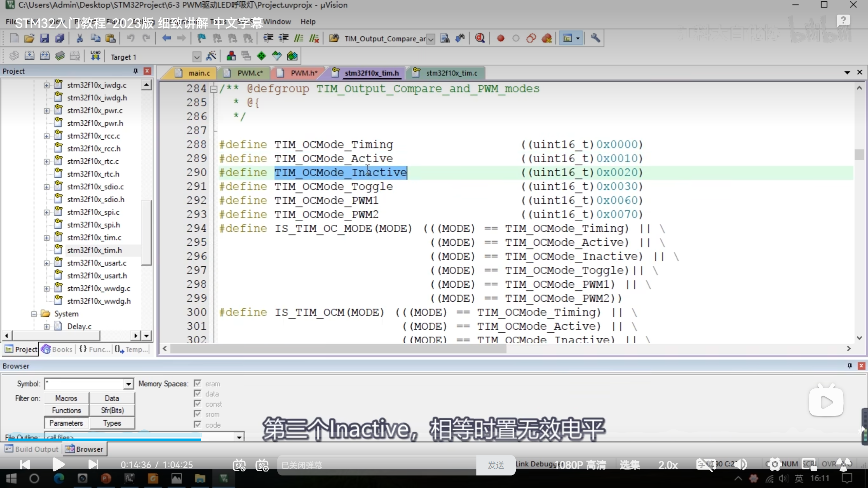868x488 pixels.
Task: Click the Cut scissors icon
Action: pos(80,38)
